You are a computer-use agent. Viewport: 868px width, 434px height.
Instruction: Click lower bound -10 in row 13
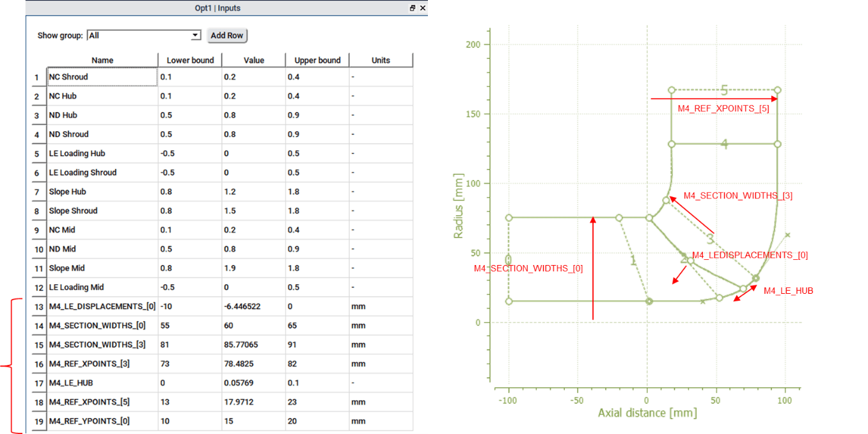click(189, 307)
